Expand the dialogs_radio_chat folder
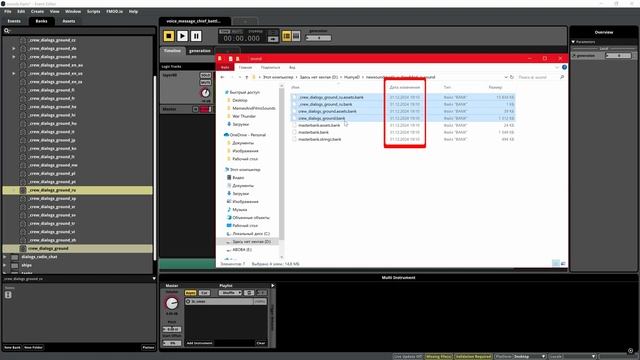The image size is (640, 360). (x=5, y=257)
